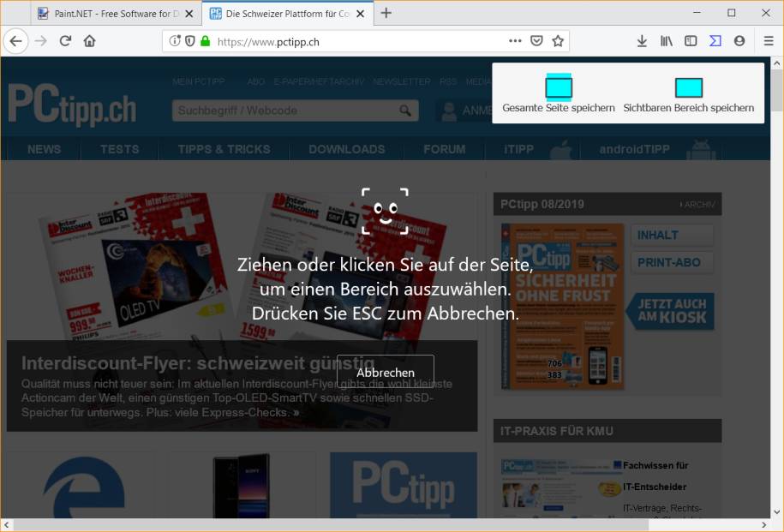Open the Firefox account icon
The height and width of the screenshot is (532, 784).
click(740, 40)
